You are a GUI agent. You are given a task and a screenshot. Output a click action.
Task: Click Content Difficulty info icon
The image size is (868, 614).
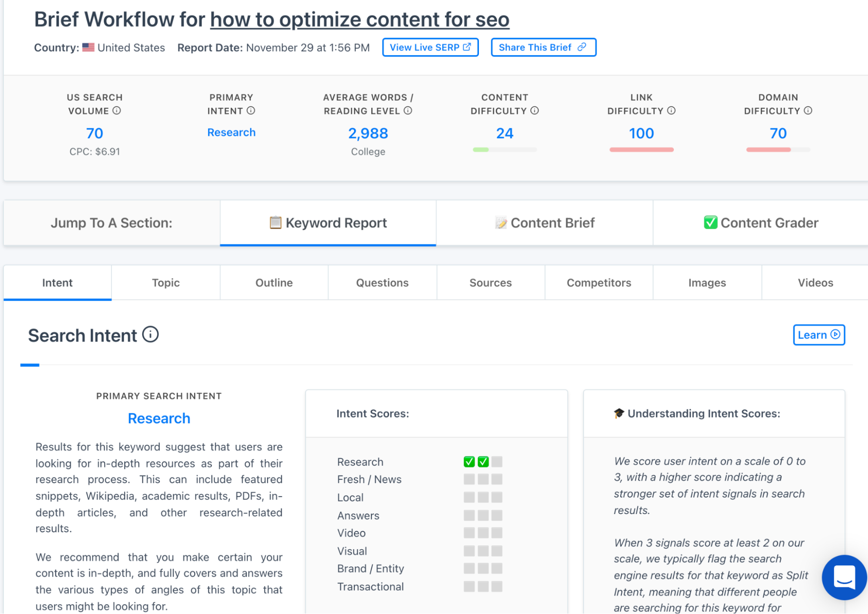click(535, 111)
